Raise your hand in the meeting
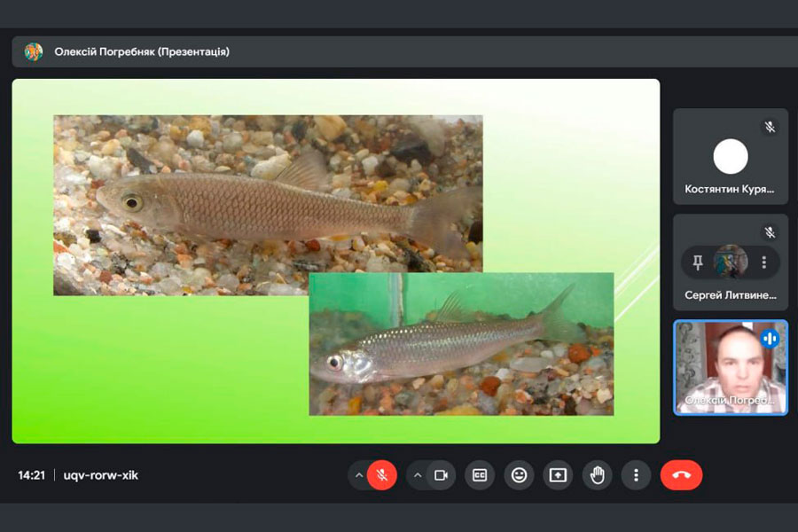This screenshot has width=798, height=532. point(597,475)
